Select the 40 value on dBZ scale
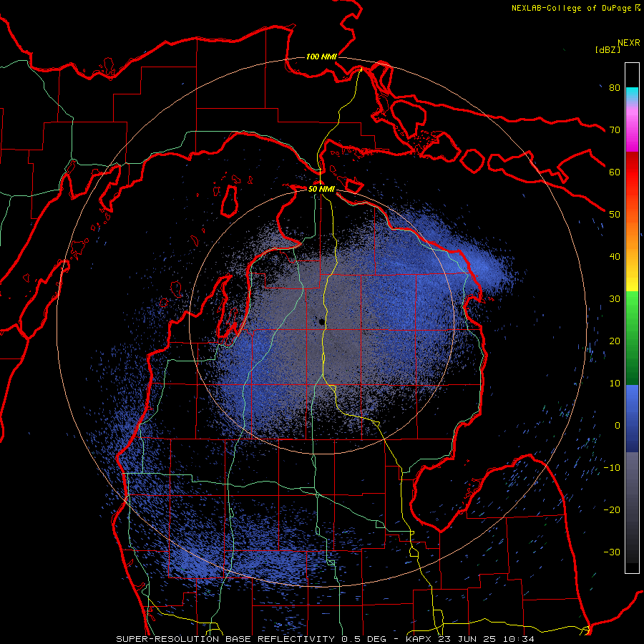 (615, 257)
